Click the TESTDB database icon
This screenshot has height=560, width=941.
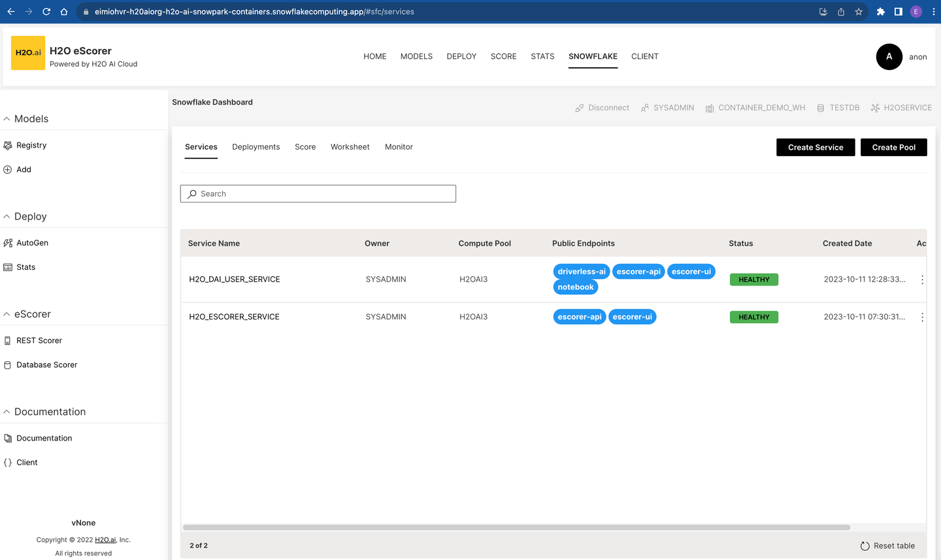pyautogui.click(x=821, y=108)
